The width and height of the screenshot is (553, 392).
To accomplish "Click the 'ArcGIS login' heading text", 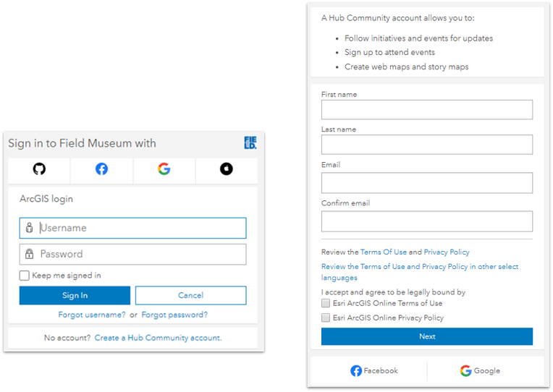I will [46, 199].
